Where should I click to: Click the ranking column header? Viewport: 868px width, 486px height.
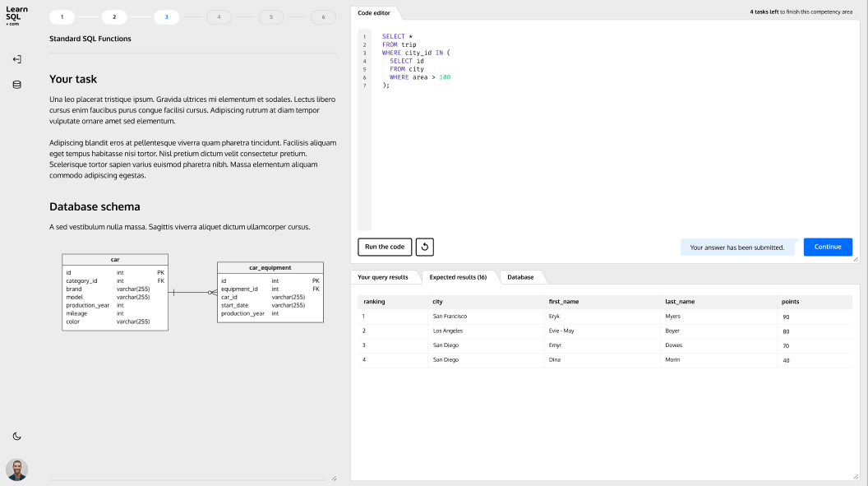click(374, 302)
